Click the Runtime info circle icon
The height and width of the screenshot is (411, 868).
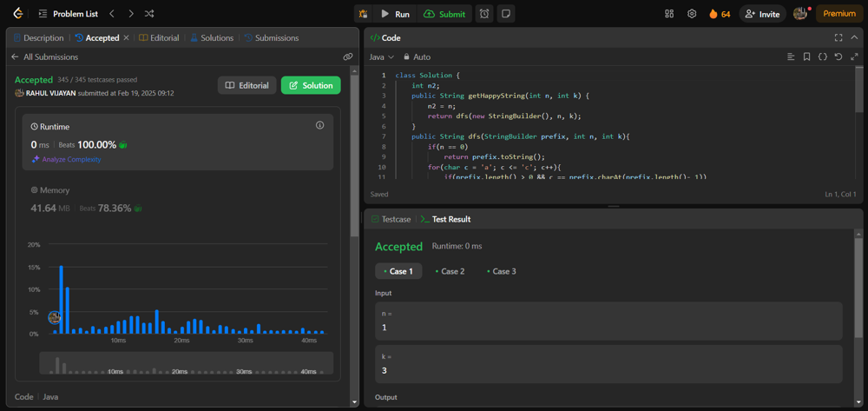(x=319, y=125)
